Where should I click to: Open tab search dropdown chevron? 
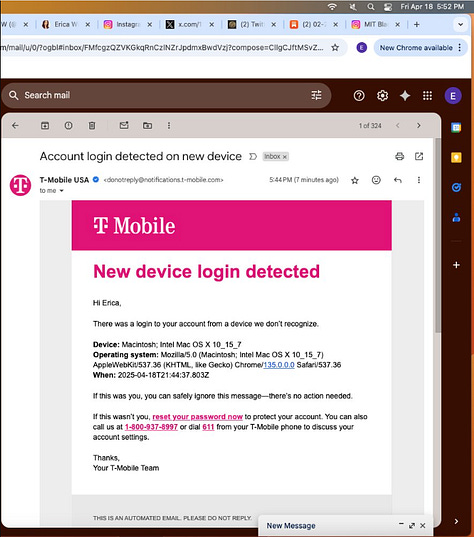460,24
